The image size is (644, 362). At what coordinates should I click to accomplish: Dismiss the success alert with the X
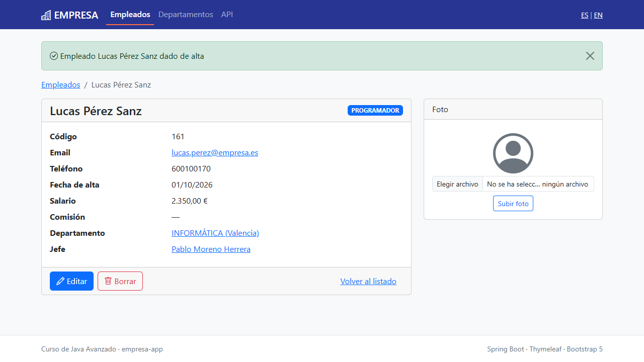(590, 56)
